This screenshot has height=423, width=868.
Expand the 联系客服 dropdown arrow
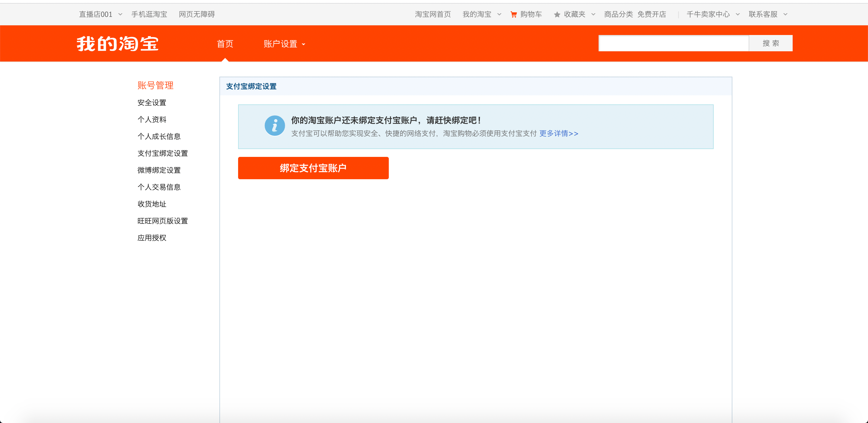(x=785, y=14)
